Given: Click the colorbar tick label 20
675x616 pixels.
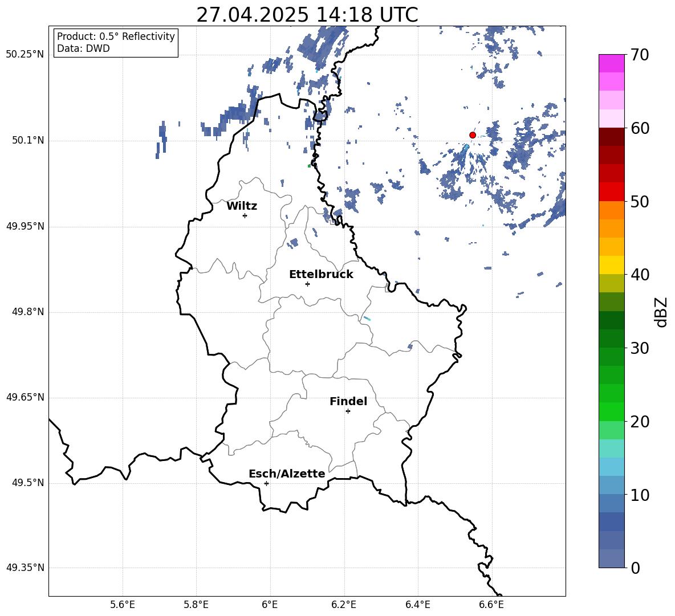Looking at the screenshot, I should pyautogui.click(x=640, y=422).
